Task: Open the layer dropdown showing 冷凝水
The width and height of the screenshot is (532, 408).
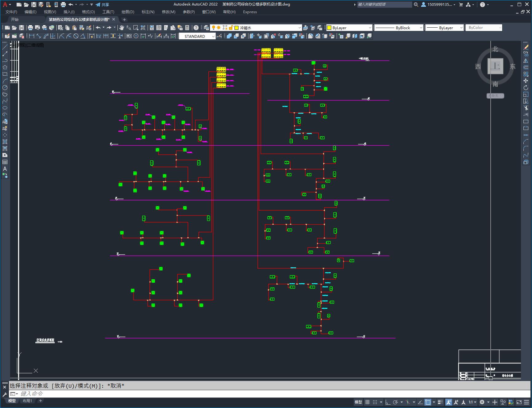Action: click(x=255, y=28)
